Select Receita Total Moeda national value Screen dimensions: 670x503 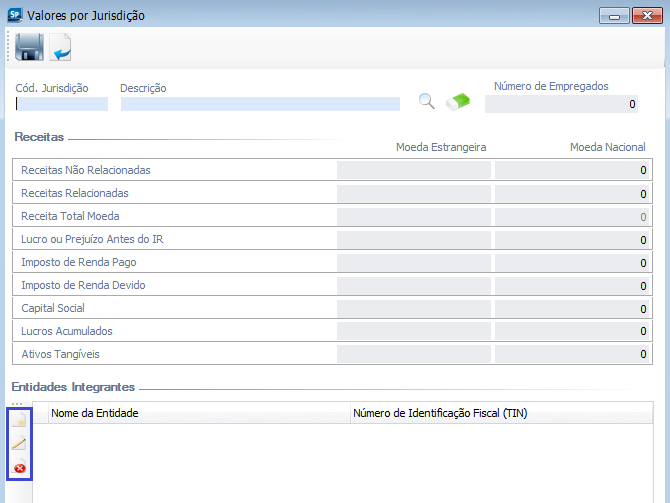point(572,217)
